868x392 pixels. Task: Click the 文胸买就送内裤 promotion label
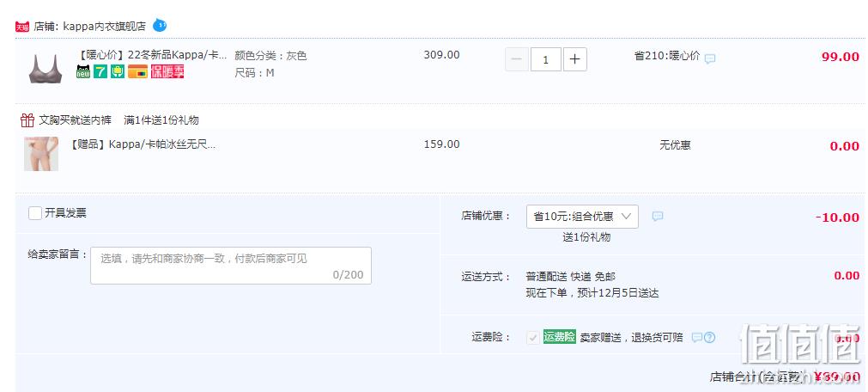(x=76, y=120)
